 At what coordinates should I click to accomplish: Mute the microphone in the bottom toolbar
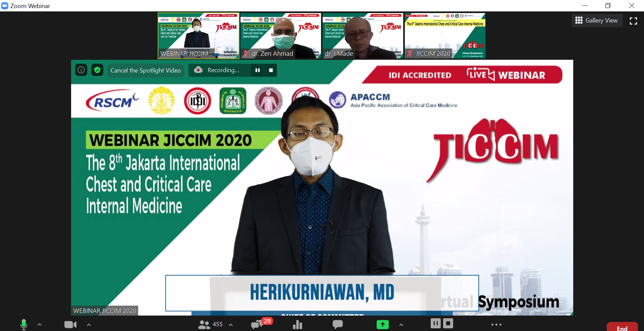(x=23, y=324)
